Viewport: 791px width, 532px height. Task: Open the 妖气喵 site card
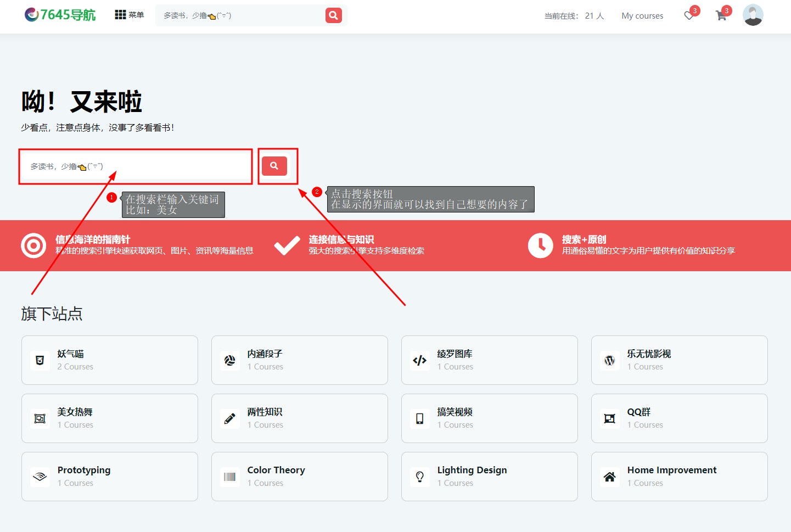pos(110,360)
